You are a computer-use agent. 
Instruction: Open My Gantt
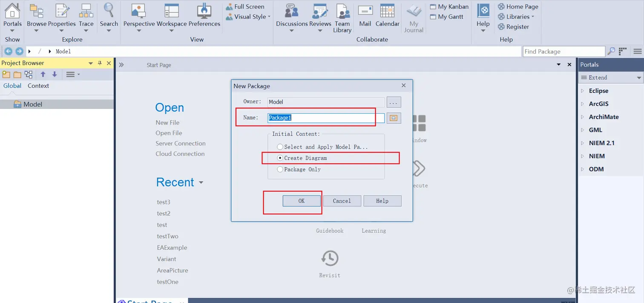(x=446, y=17)
